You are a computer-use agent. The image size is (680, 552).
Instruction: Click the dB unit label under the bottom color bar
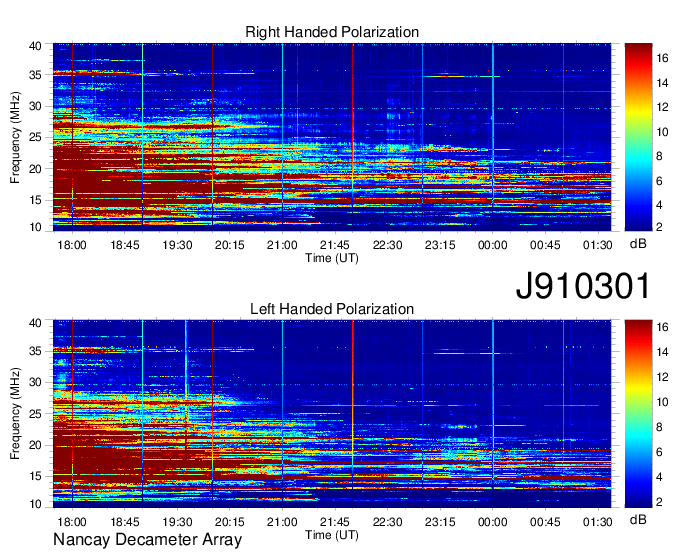[x=638, y=519]
